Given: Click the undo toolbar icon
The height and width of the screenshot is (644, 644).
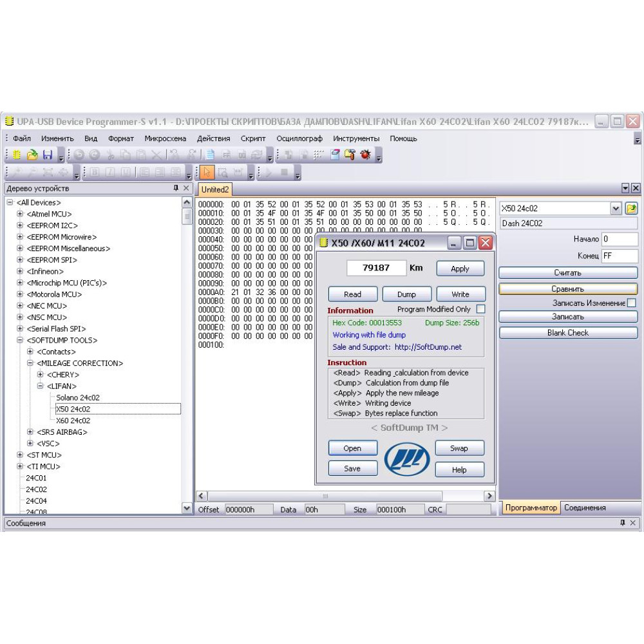Looking at the screenshot, I should tap(79, 155).
